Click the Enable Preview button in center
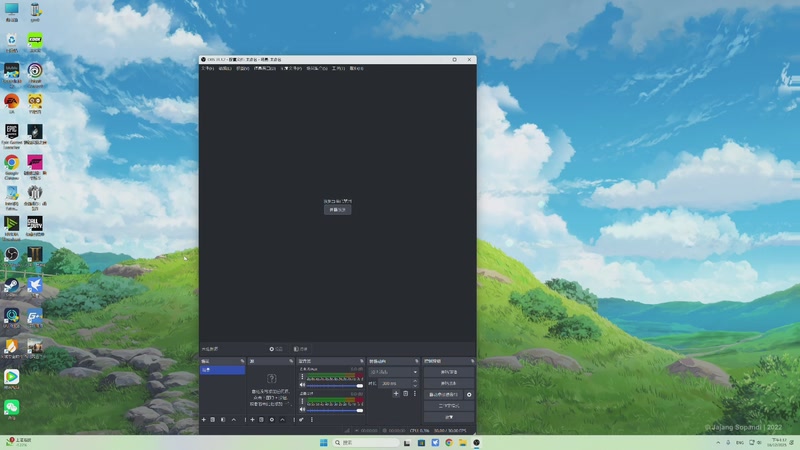This screenshot has width=800, height=450. click(337, 210)
